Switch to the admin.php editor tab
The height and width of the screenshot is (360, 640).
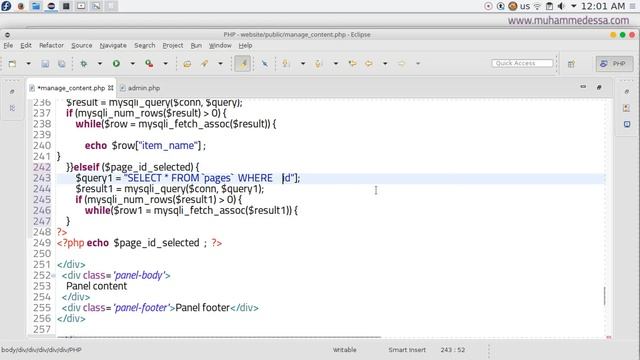[140, 88]
